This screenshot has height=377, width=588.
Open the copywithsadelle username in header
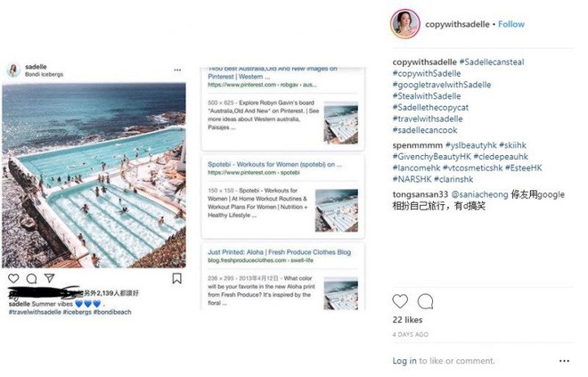(x=456, y=24)
